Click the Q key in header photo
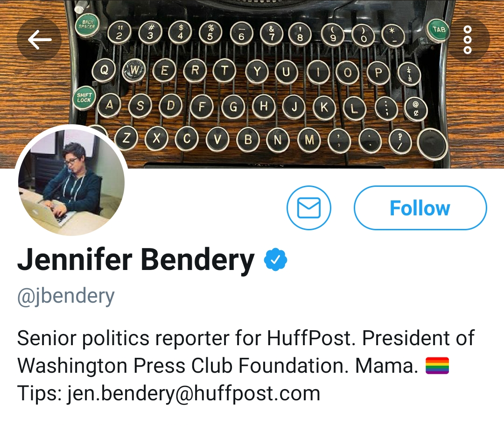This screenshot has width=504, height=426. 105,71
